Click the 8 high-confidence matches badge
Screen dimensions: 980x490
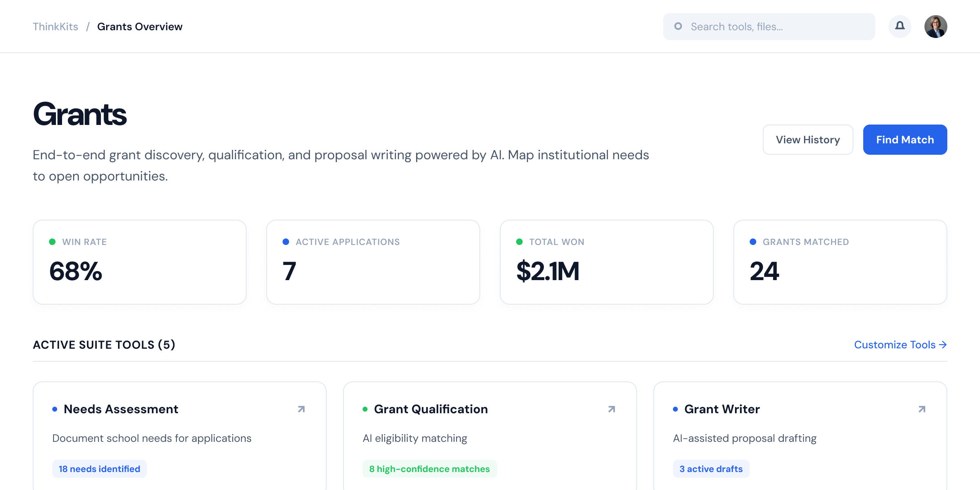pyautogui.click(x=430, y=469)
